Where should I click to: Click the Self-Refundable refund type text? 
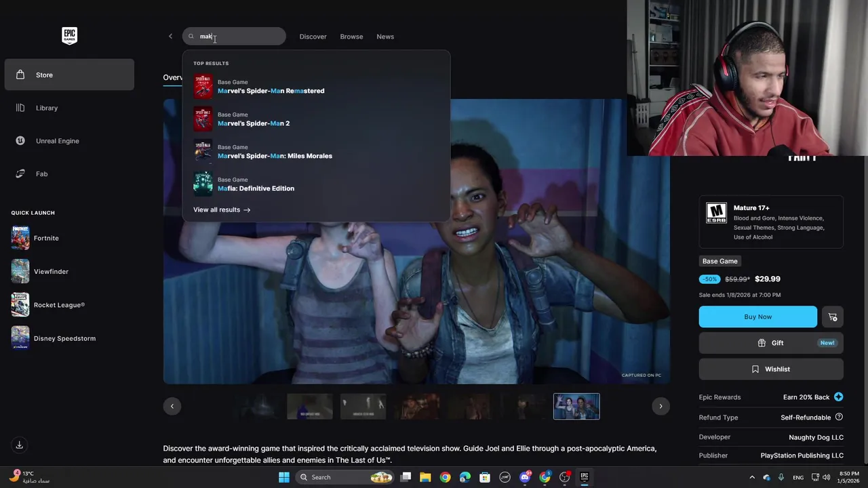[806, 418]
